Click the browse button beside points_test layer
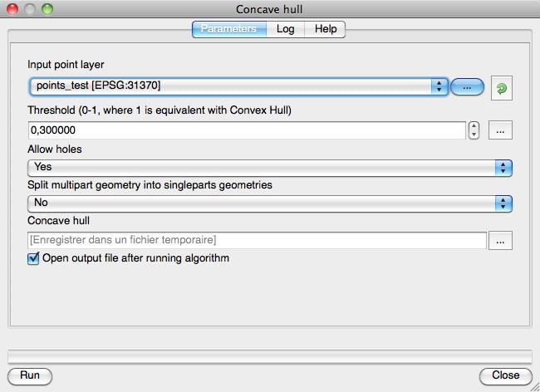This screenshot has height=392, width=540. pos(467,86)
